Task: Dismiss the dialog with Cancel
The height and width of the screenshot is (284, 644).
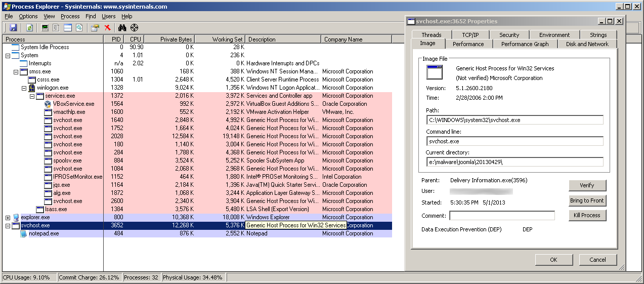Action: point(598,260)
